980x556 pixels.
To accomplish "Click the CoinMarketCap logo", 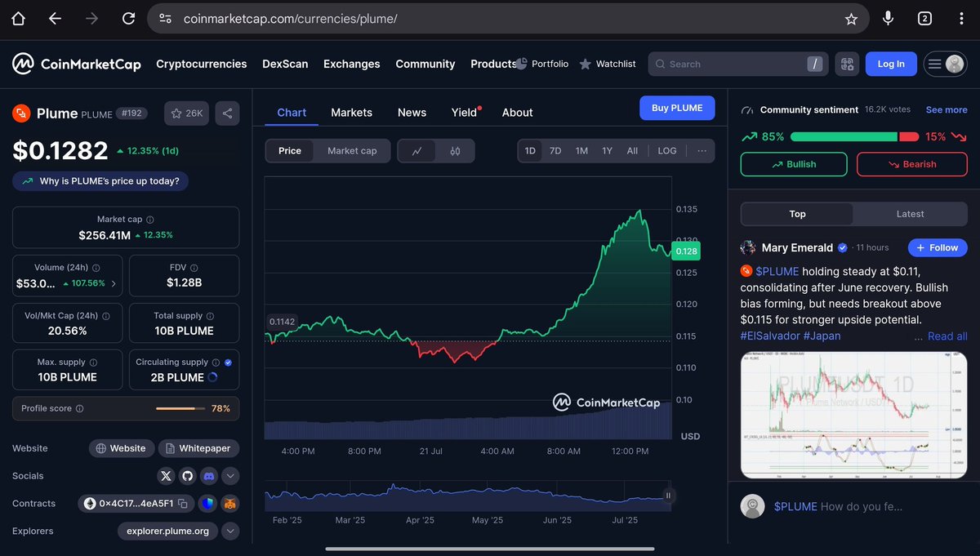I will 76,64.
